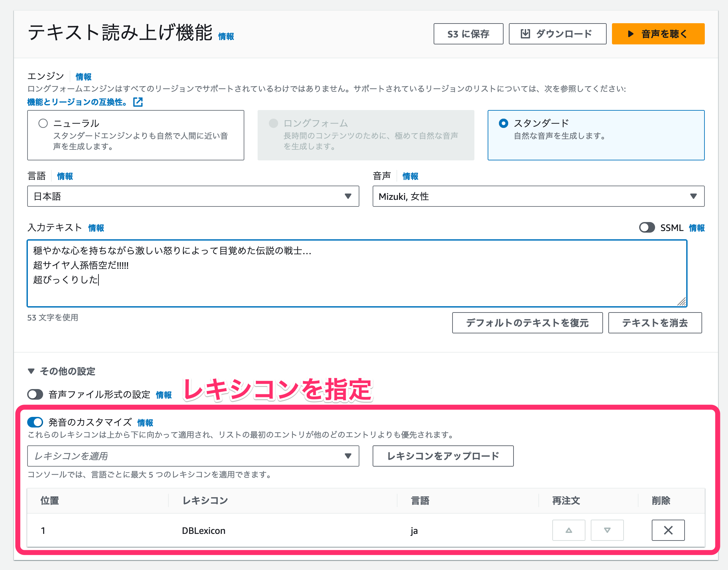Select ニューラル engine radio option

click(x=43, y=124)
